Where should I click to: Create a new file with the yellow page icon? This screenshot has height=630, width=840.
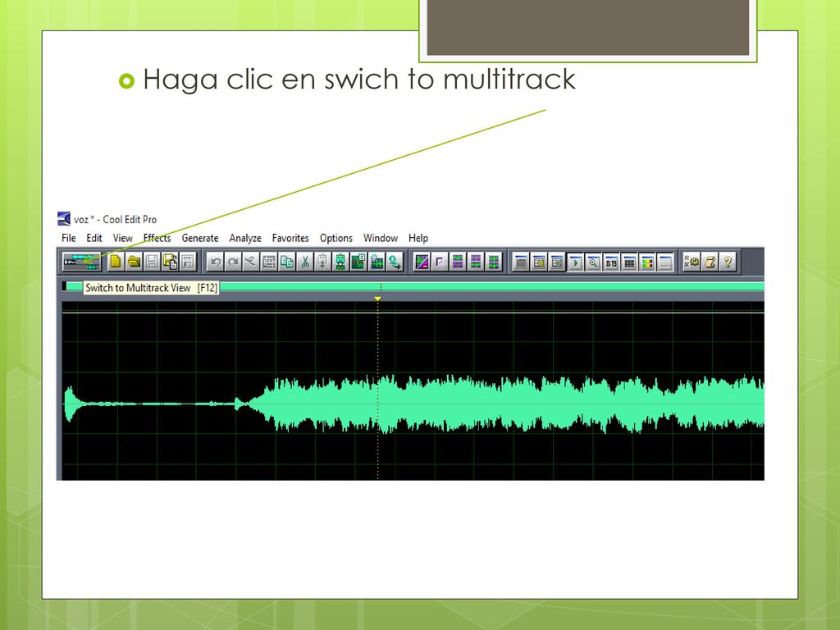pos(116,262)
